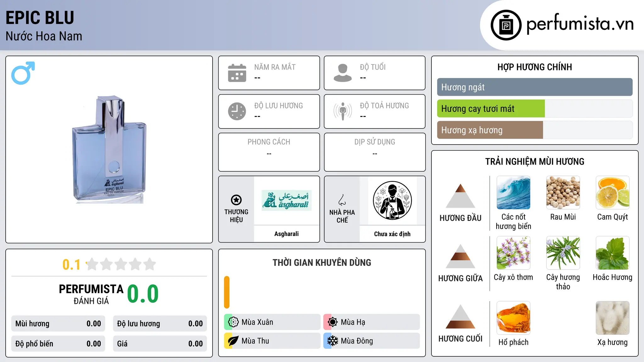Click the Giá score row

coord(160,343)
